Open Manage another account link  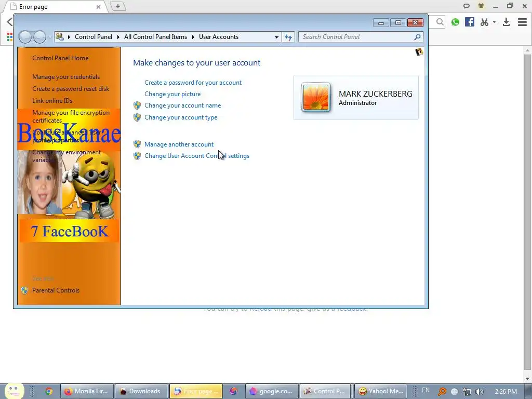pyautogui.click(x=179, y=144)
